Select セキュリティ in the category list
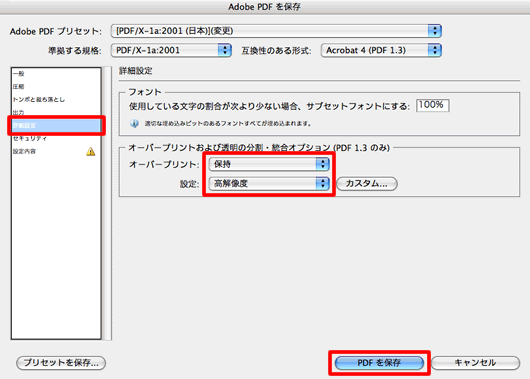530x379 pixels. coord(56,138)
